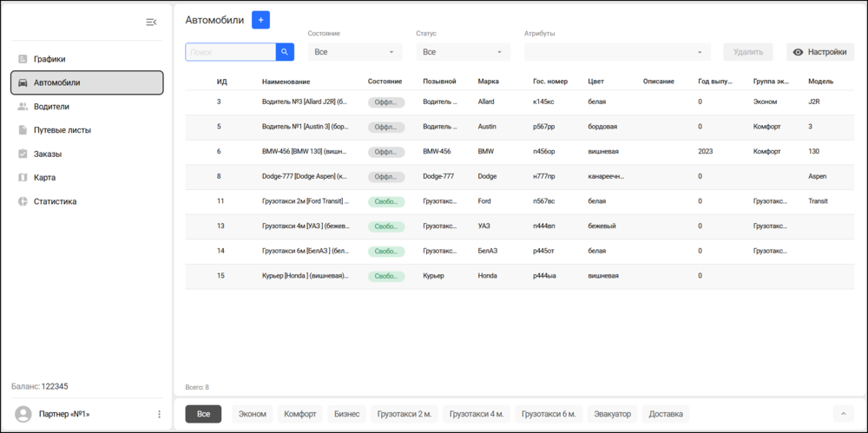The height and width of the screenshot is (433, 868).
Task: Select Грузотакси 6 м. group
Action: 549,414
